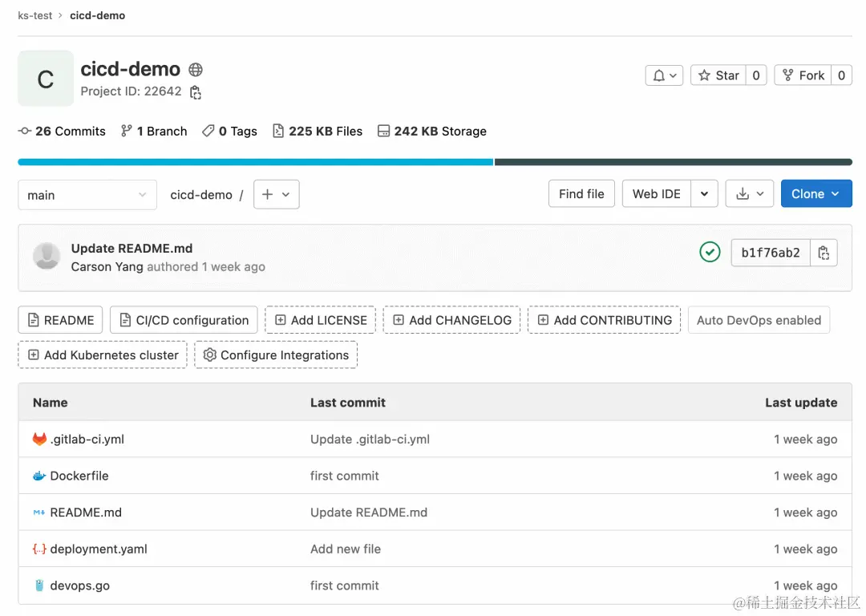Open the Update README.md commit message
This screenshot has height=616, width=866.
point(132,249)
